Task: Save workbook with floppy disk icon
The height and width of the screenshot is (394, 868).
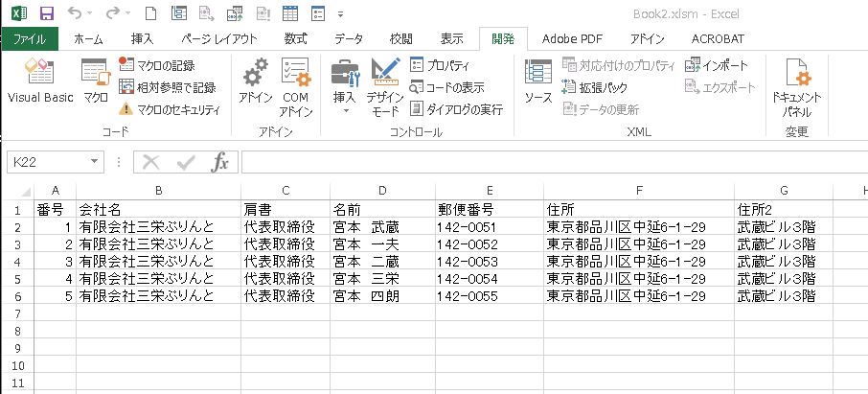Action: coord(47,12)
